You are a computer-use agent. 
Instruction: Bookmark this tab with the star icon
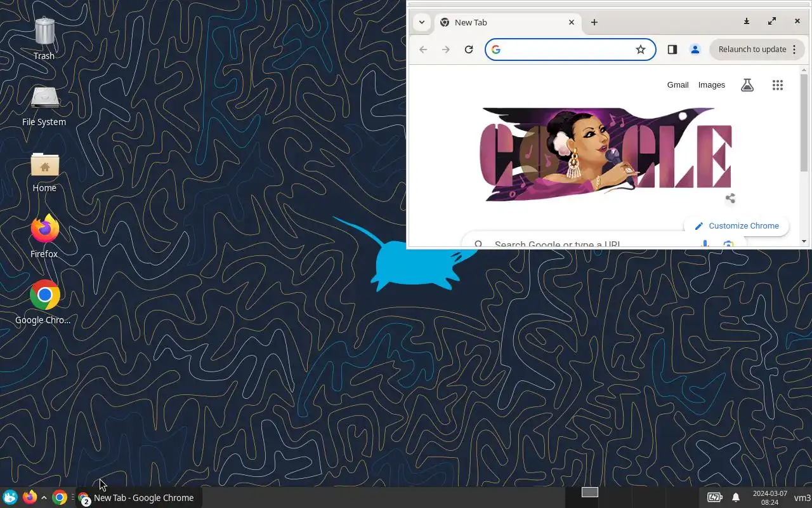pos(641,50)
